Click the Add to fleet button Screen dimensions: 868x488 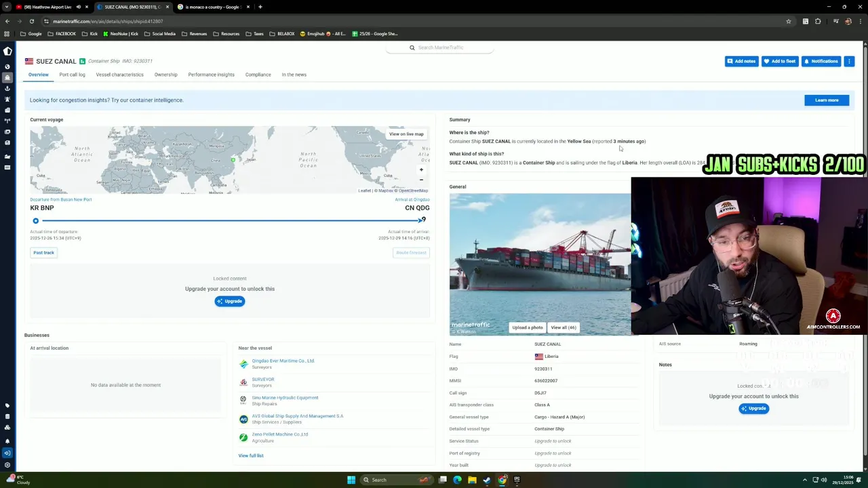780,61
